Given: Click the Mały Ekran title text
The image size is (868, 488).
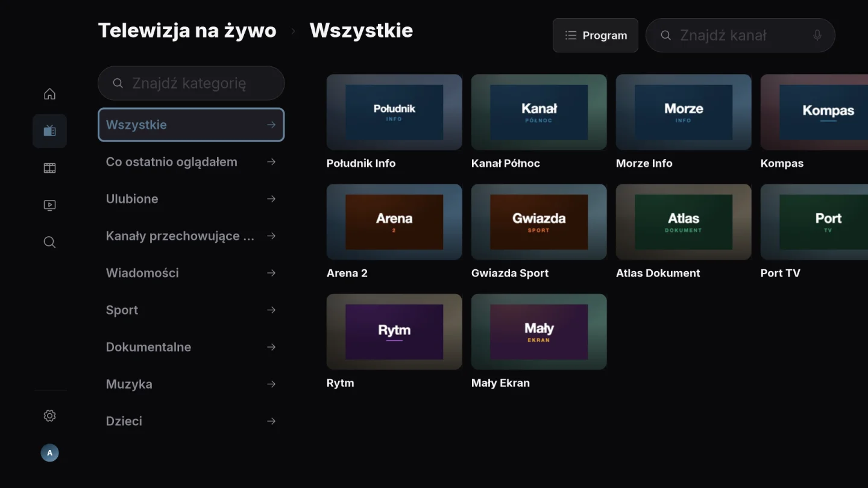Looking at the screenshot, I should (x=500, y=383).
